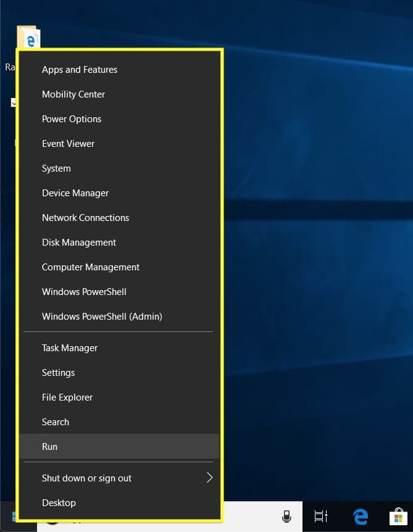
Task: Open Computer Management
Action: pos(119,267)
